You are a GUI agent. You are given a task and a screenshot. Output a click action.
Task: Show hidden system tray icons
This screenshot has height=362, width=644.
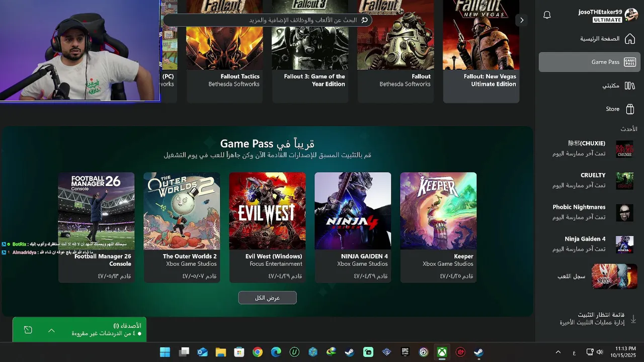point(557,352)
